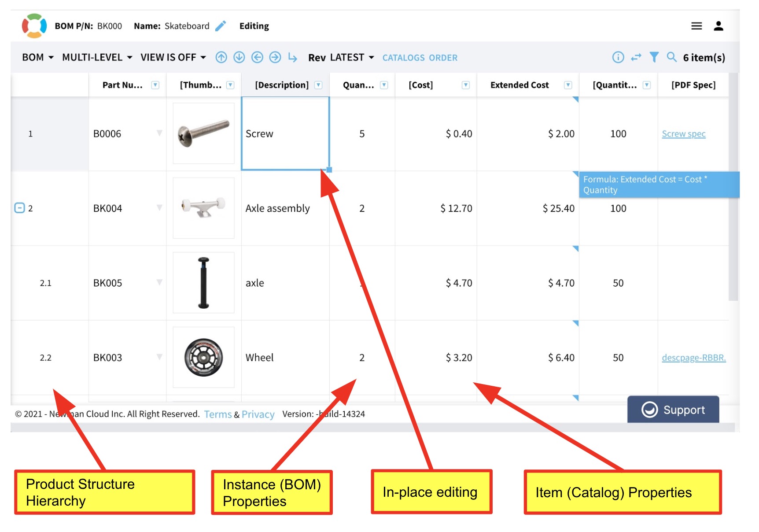Viewport: 759px width, 532px height.
Task: Click the pencil icon to edit name
Action: (x=221, y=26)
